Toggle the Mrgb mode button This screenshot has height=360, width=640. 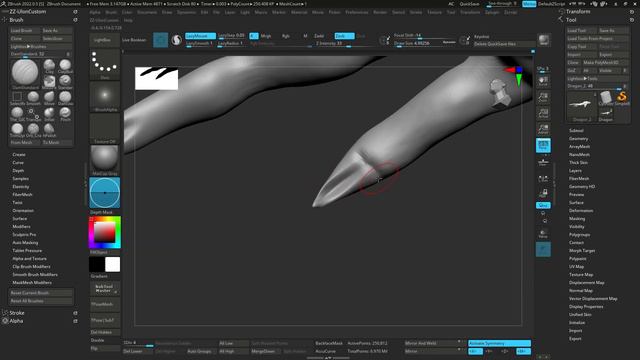click(x=266, y=36)
